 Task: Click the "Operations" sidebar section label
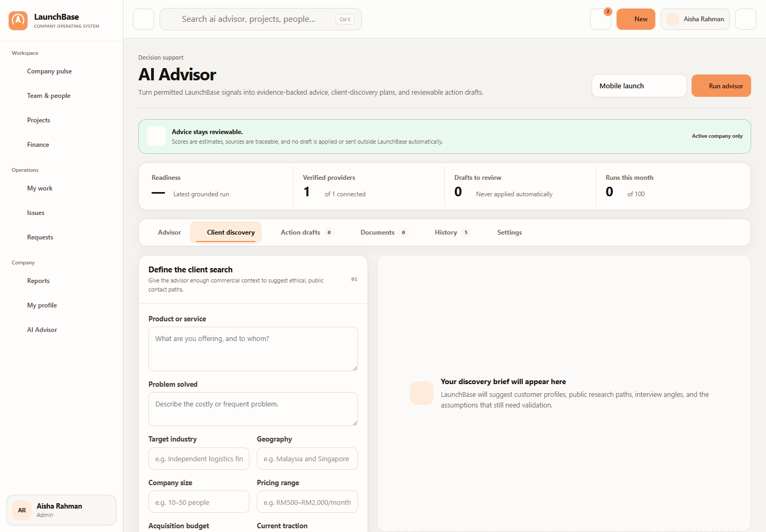coord(25,170)
